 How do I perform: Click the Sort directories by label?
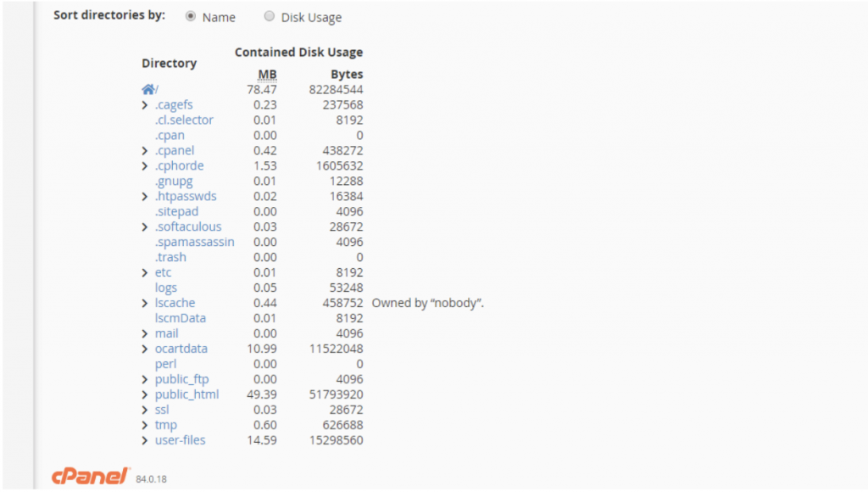(x=109, y=15)
